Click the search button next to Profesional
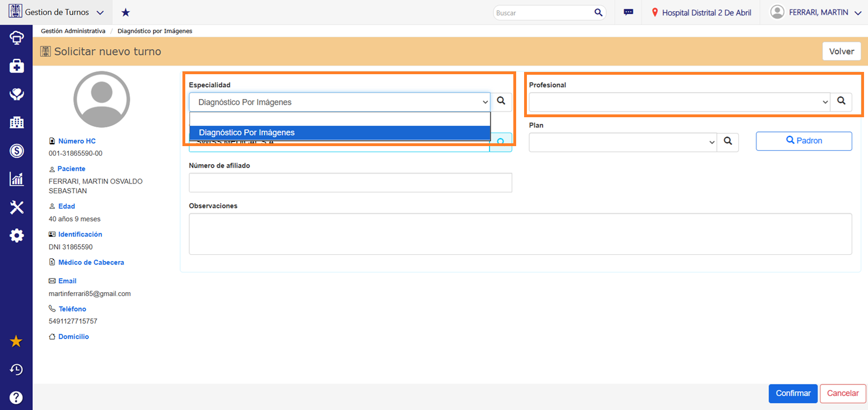 (841, 102)
